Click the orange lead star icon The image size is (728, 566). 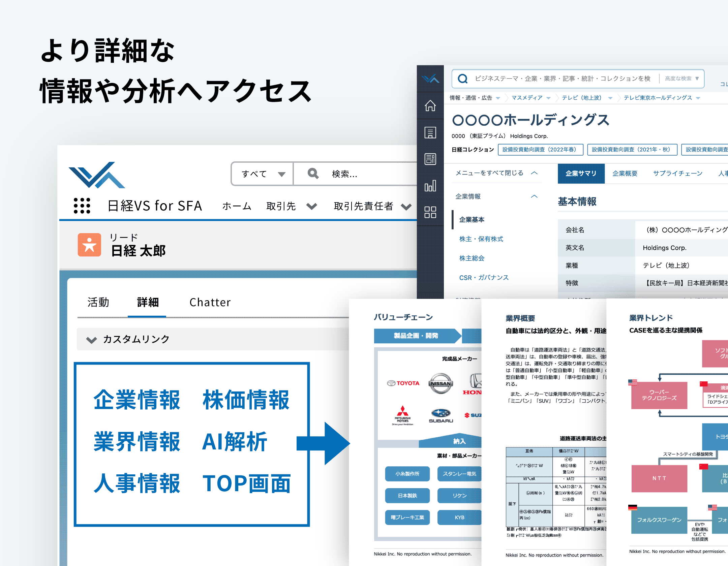[89, 245]
